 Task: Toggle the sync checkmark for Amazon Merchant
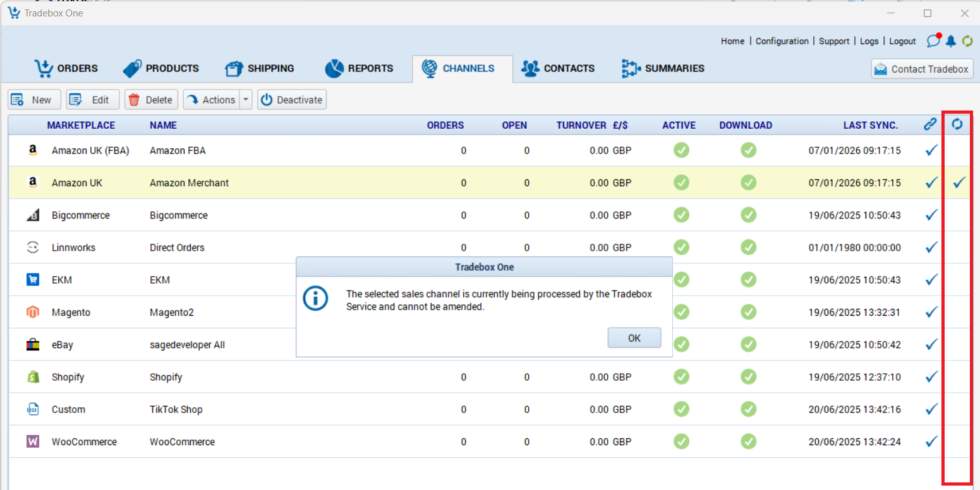click(x=959, y=182)
